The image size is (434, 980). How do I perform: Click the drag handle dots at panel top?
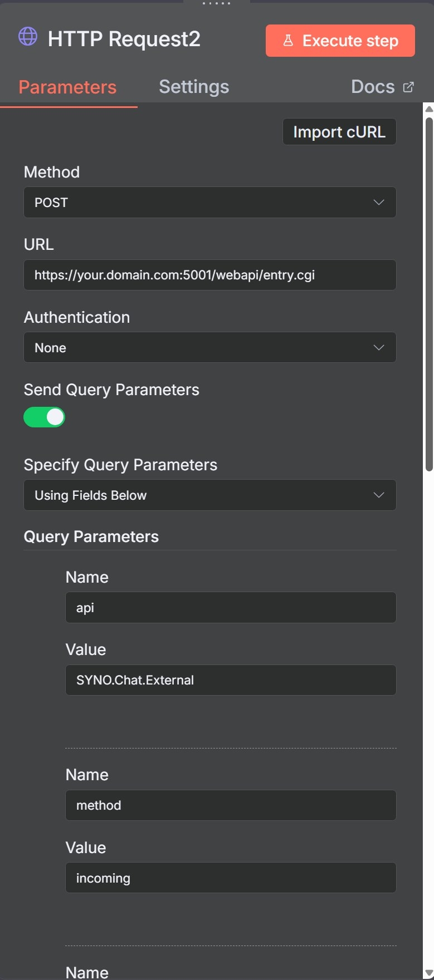click(216, 3)
